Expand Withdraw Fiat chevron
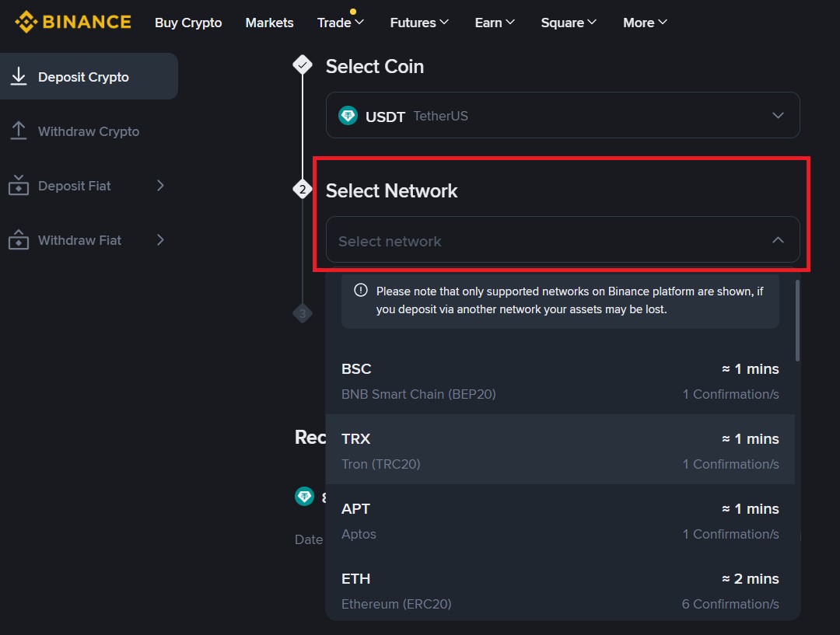840x635 pixels. [160, 240]
